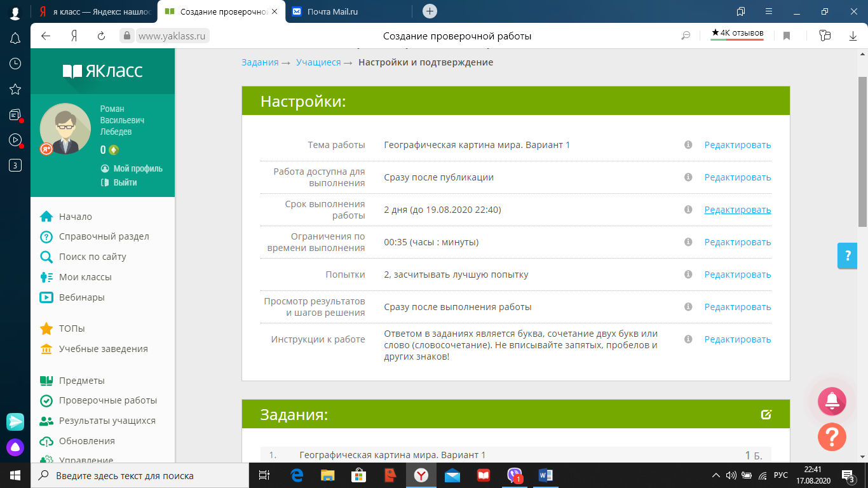The height and width of the screenshot is (488, 868).
Task: Open a new browser tab
Action: (x=430, y=11)
